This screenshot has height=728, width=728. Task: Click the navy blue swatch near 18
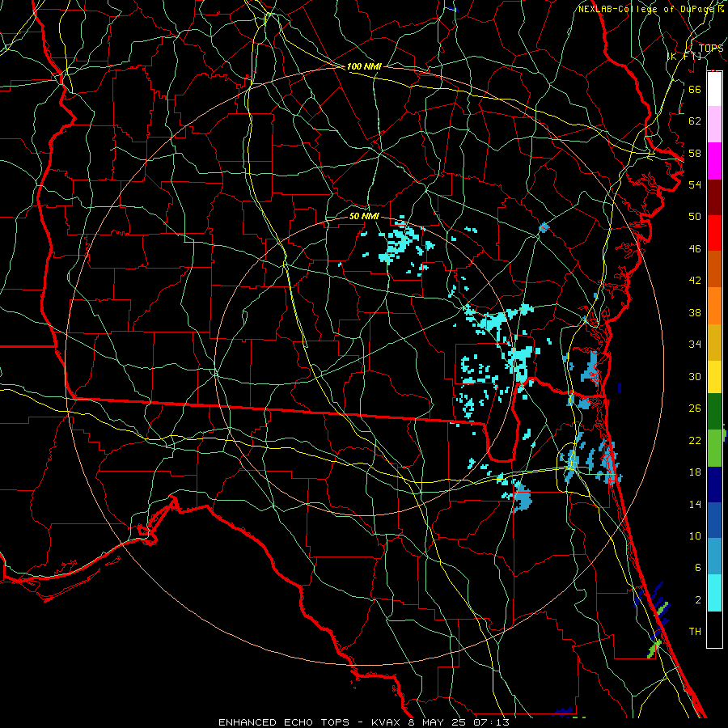[714, 485]
